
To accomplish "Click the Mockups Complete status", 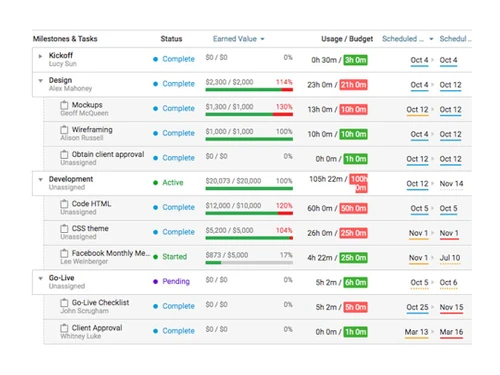I will 178,108.
